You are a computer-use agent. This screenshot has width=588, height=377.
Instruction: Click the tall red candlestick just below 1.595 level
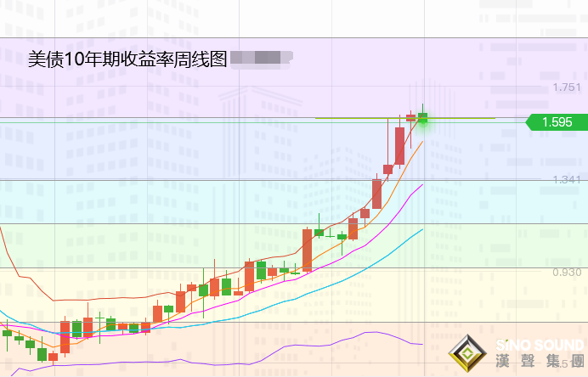click(x=399, y=145)
